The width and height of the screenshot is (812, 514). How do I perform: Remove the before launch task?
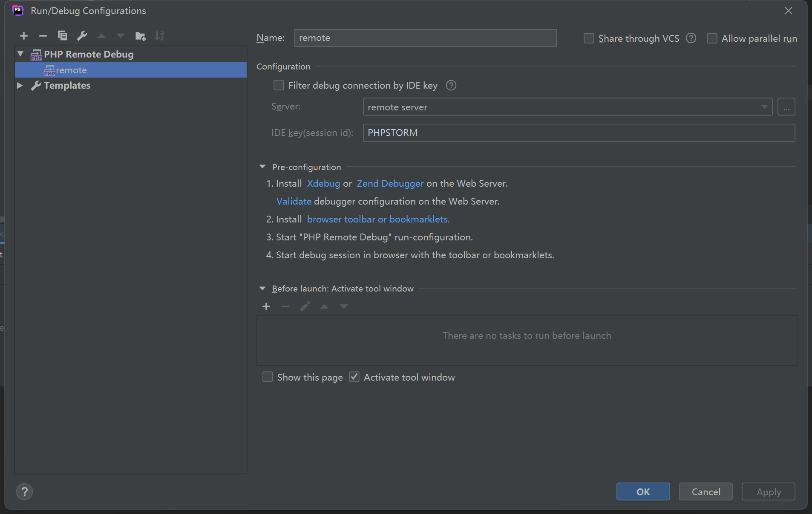click(x=285, y=306)
